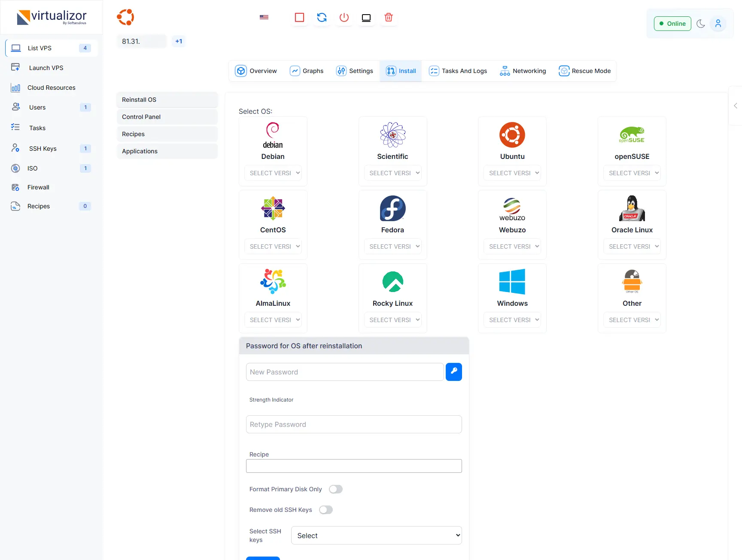Click the Fedora logo
This screenshot has width=742, height=560.
(x=393, y=208)
